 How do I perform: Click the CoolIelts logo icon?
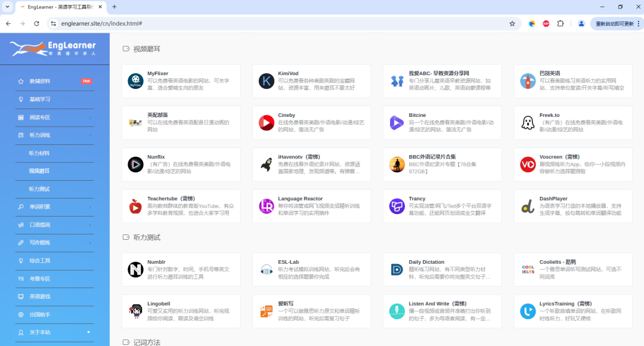pos(528,270)
